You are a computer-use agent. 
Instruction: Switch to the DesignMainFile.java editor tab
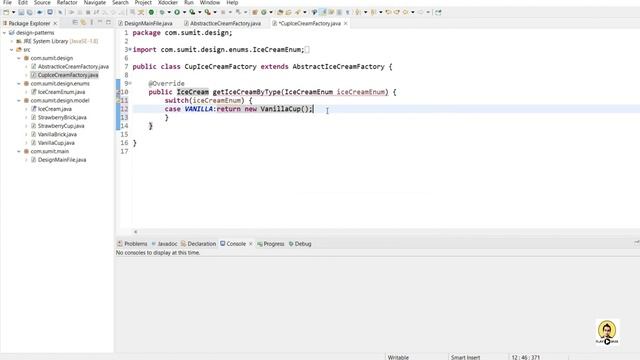145,23
